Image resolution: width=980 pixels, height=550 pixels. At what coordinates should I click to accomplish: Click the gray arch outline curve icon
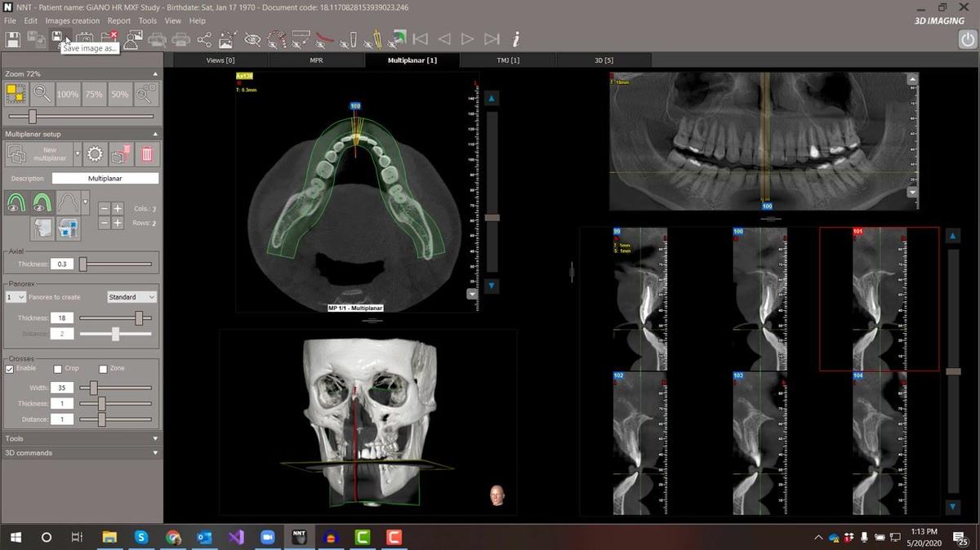tap(69, 202)
